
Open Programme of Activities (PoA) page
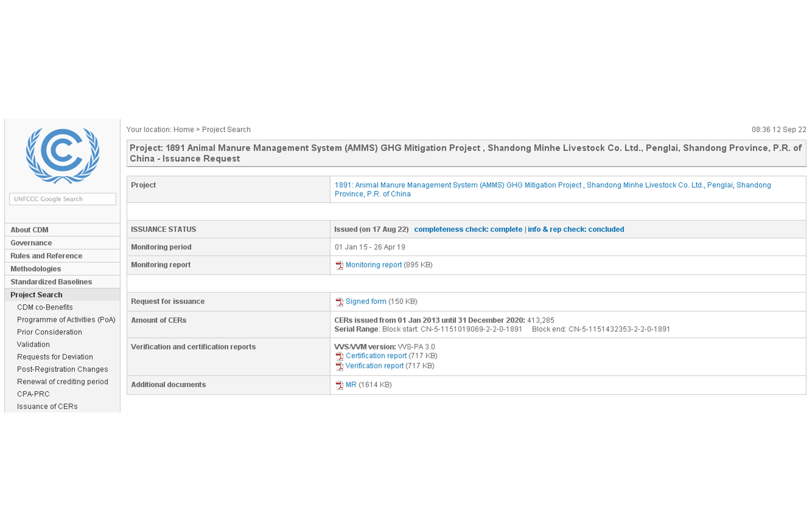pyautogui.click(x=66, y=320)
